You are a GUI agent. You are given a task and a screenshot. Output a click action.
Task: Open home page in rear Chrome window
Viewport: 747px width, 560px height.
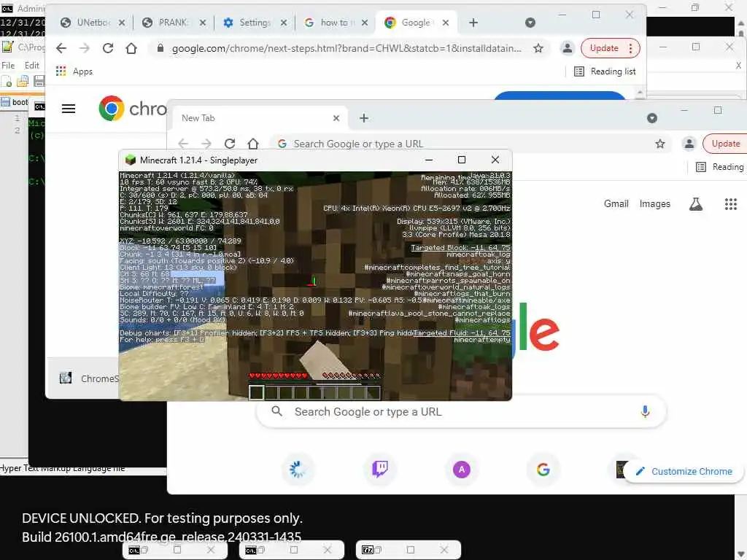coord(131,48)
